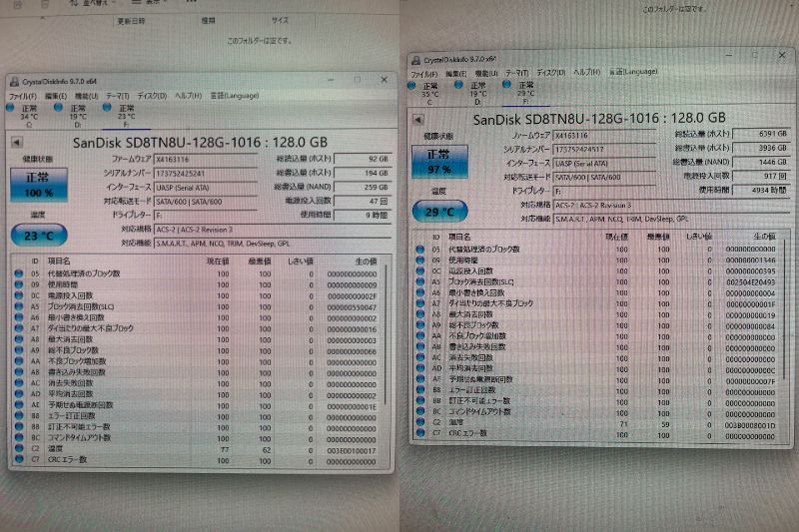Click raw value 000000001346 in right window
799x532 pixels.
(751, 261)
